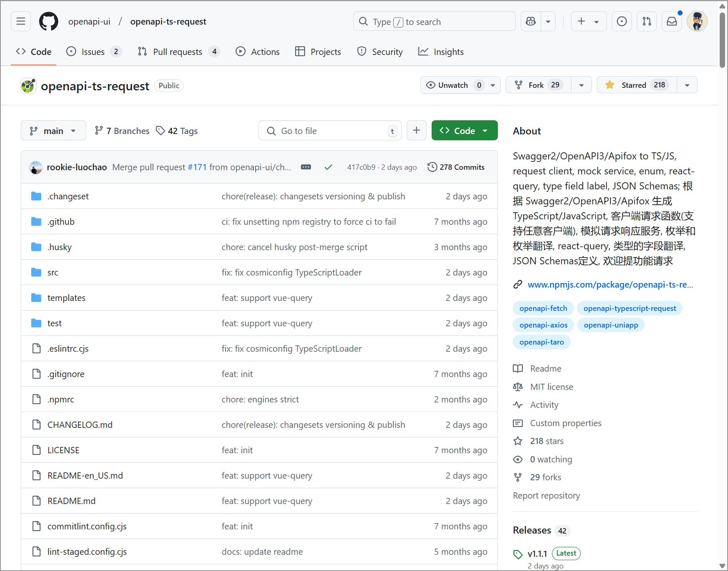Open Copilot chat icon
The height and width of the screenshot is (571, 728).
531,21
